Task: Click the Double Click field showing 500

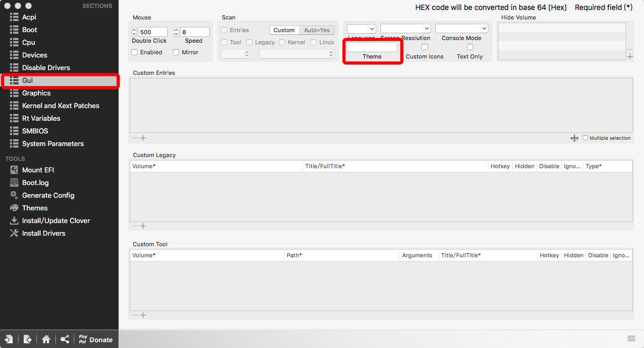Action: [153, 32]
